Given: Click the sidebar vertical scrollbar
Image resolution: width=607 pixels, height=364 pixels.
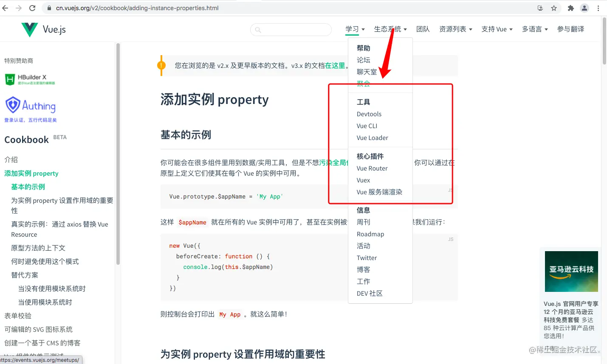Looking at the screenshot, I should [118, 154].
